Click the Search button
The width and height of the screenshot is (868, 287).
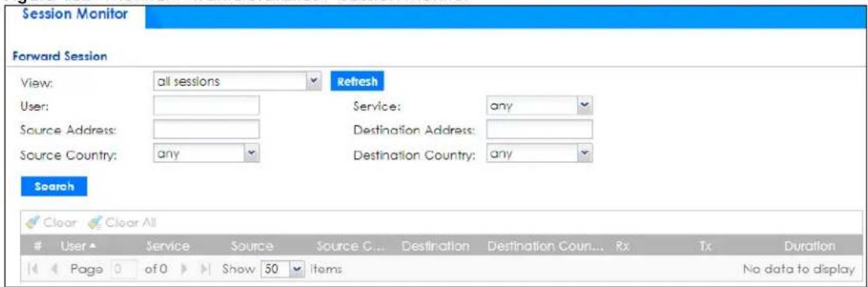click(55, 186)
